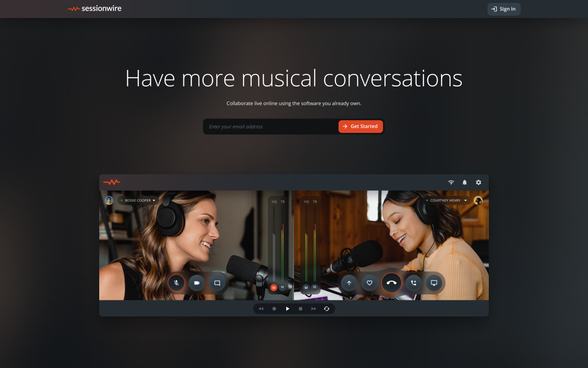Click the email address input field
588x368 pixels.
[x=271, y=126]
